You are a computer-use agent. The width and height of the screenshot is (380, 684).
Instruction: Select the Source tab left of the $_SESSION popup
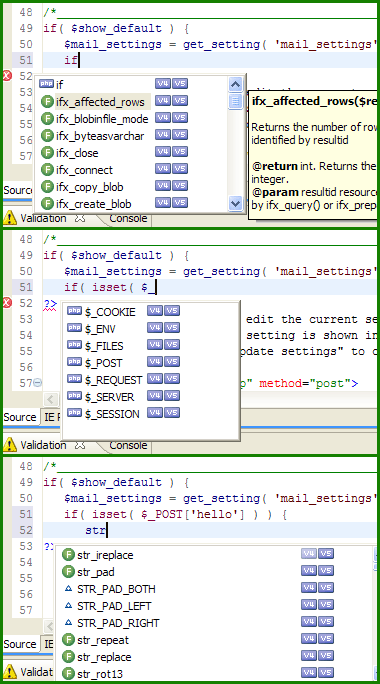(20, 417)
